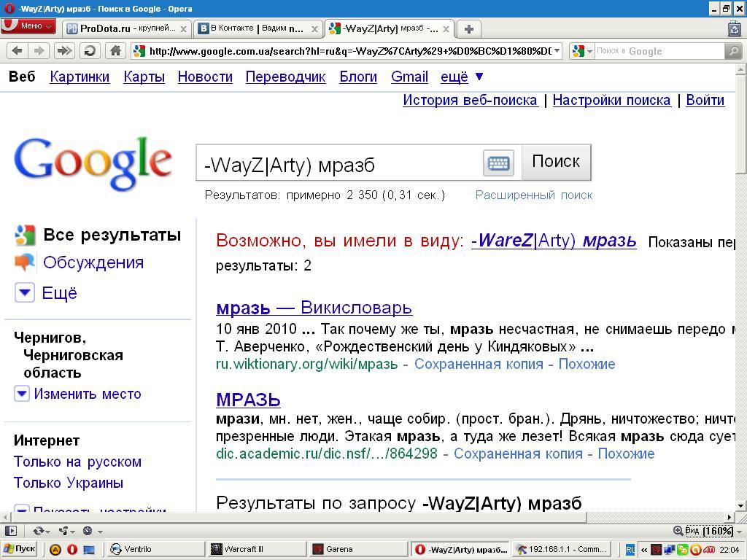Open the Блоги link

click(357, 77)
